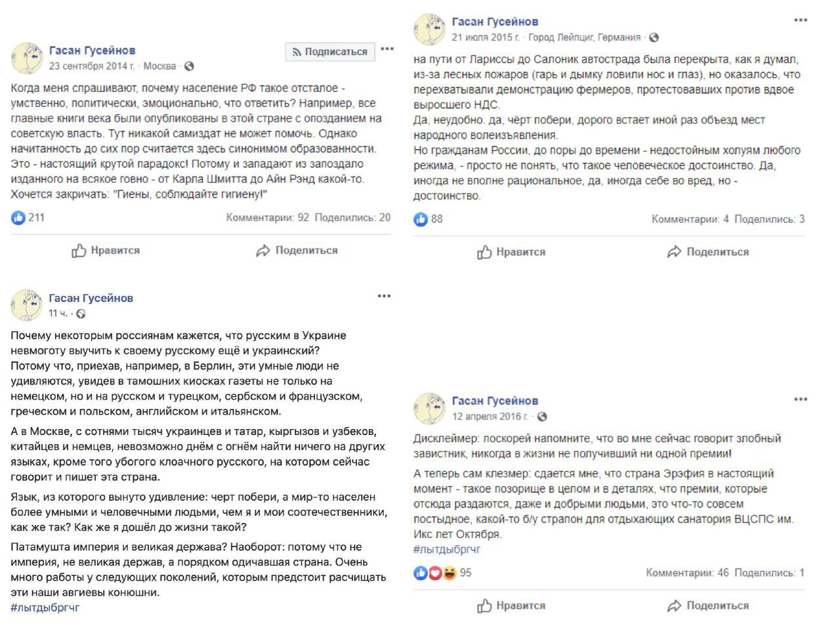Viewport: 840px width, 641px height.
Task: Open options menu of 2014 Moscow post
Action: point(387,49)
